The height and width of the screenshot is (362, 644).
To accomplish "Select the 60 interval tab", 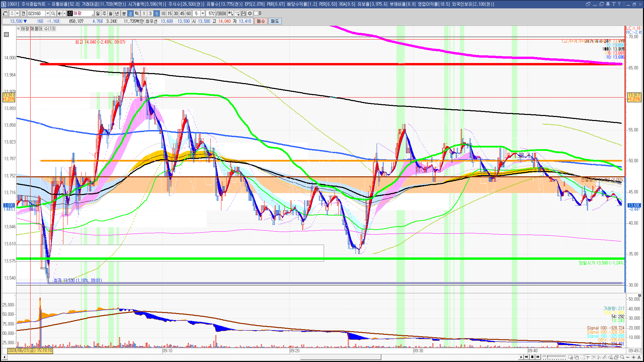I will pos(189,13).
